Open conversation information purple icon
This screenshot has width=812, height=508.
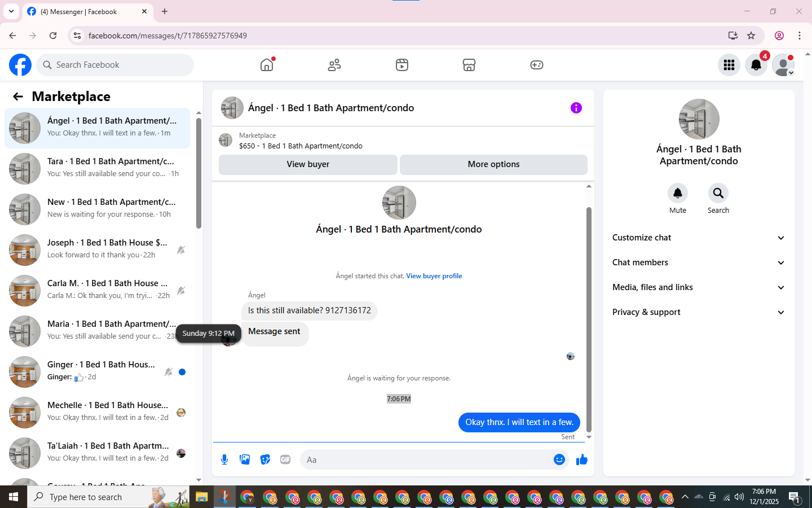(x=576, y=108)
